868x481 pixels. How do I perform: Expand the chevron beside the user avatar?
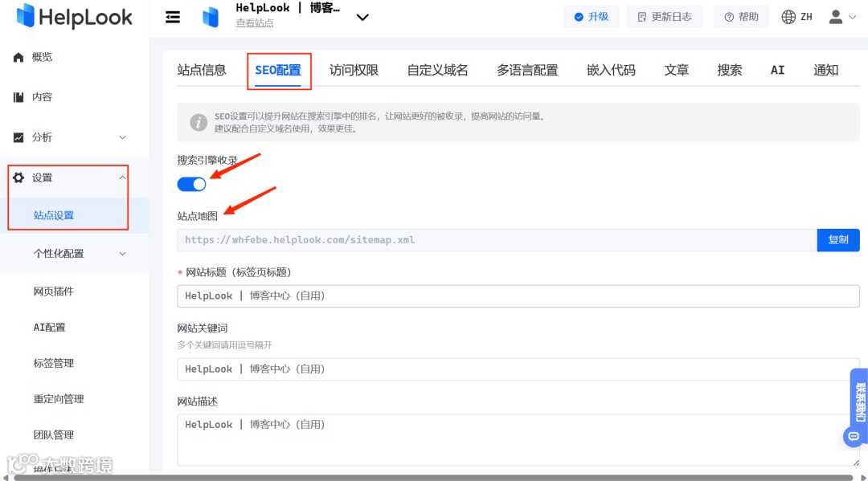click(x=853, y=18)
